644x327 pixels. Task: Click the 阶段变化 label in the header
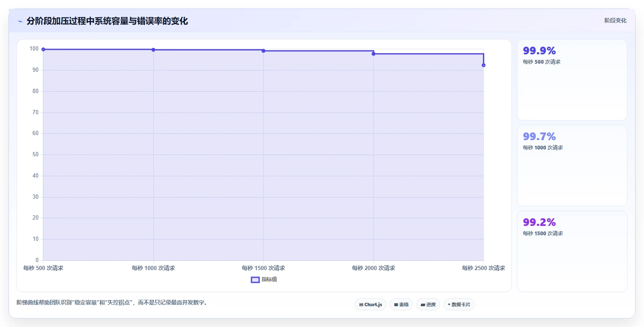(615, 20)
